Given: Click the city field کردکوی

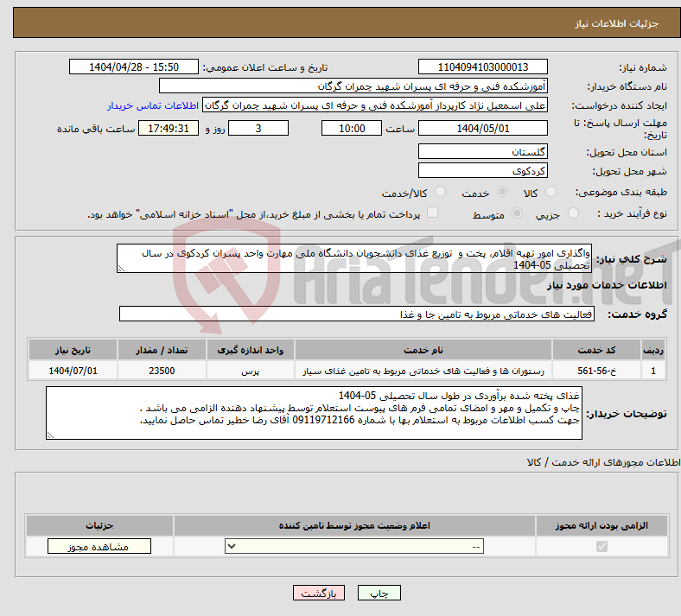Looking at the screenshot, I should [x=482, y=170].
